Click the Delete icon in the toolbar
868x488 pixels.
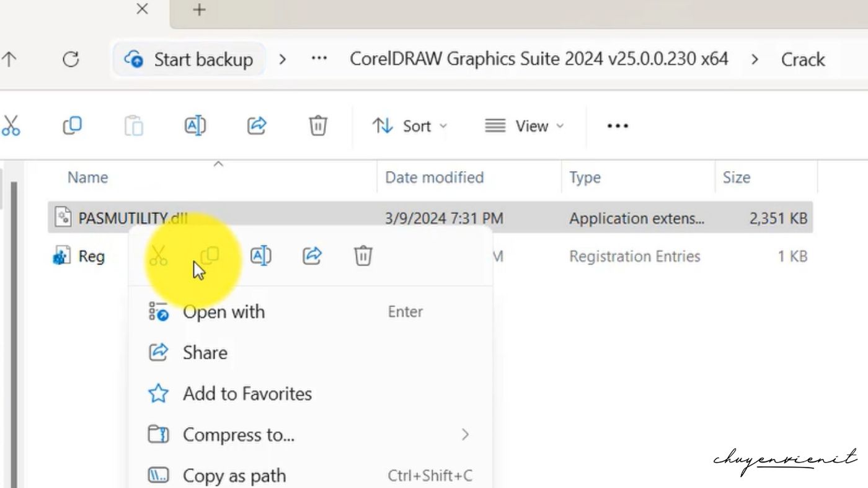point(317,126)
